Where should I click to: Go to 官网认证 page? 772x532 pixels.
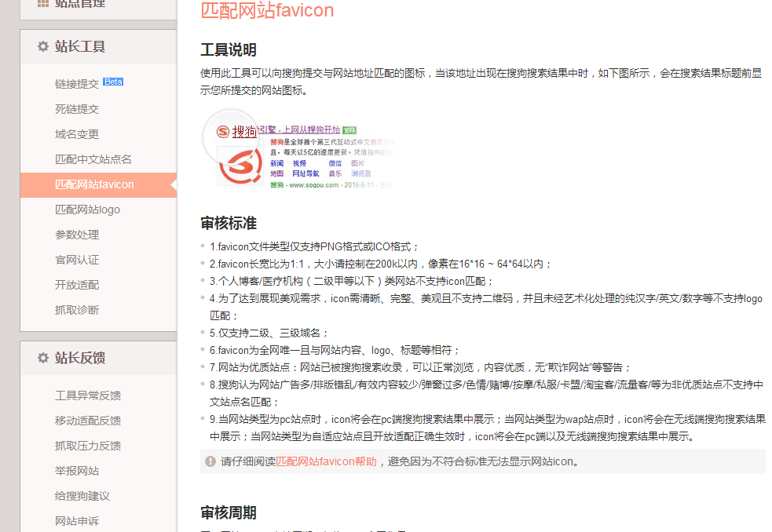click(x=77, y=260)
